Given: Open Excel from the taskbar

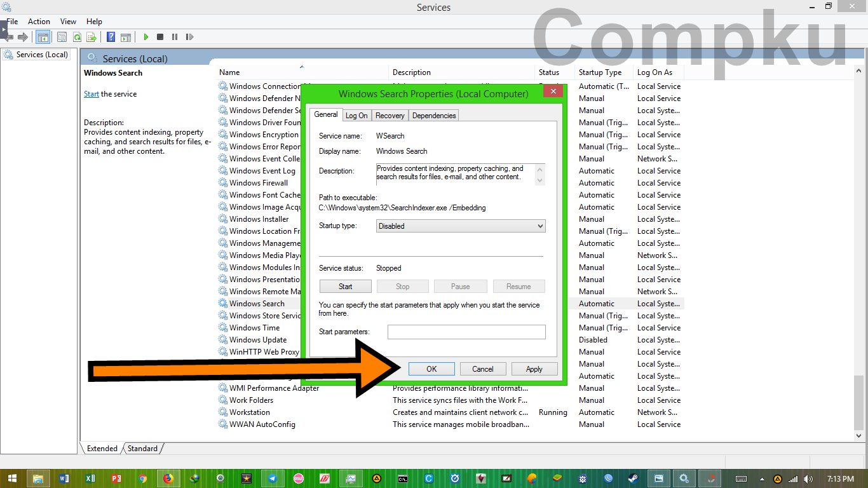Looking at the screenshot, I should [x=90, y=478].
